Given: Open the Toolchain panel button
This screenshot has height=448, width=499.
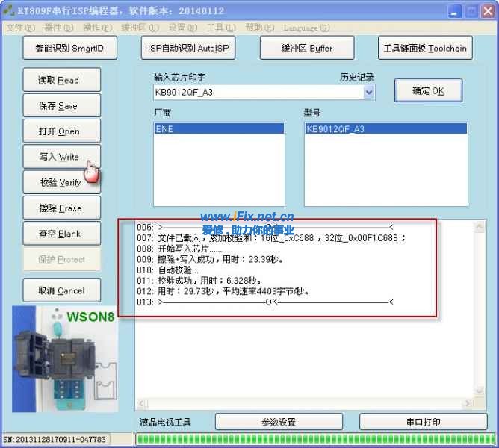Looking at the screenshot, I should coord(425,49).
